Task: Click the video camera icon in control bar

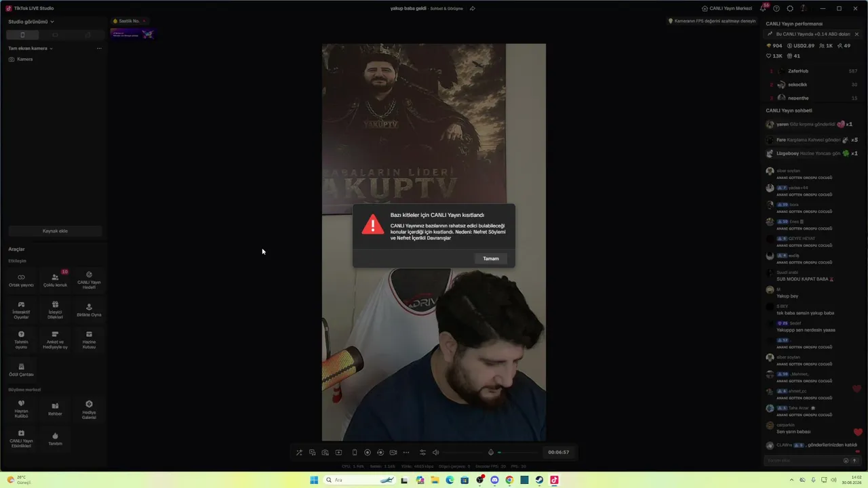Action: (393, 452)
